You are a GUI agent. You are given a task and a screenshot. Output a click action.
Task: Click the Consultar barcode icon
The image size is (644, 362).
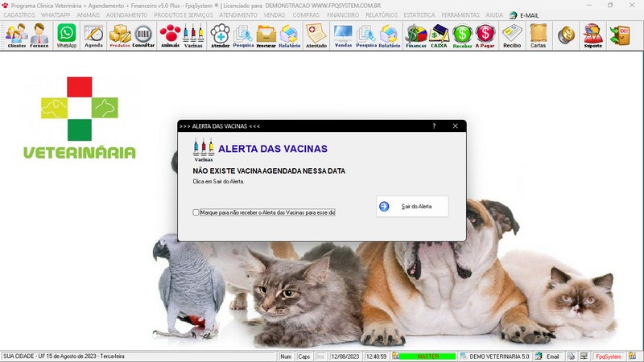coord(143,35)
